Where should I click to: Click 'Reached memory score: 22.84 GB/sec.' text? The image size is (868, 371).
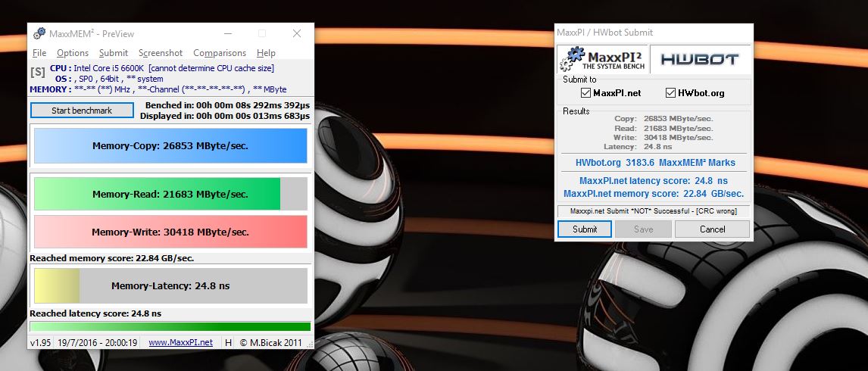click(112, 258)
